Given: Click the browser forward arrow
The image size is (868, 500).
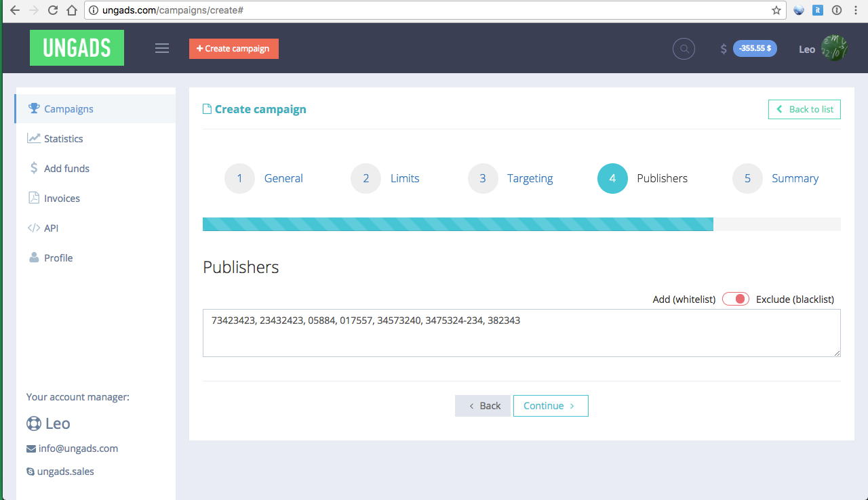Looking at the screenshot, I should point(33,10).
